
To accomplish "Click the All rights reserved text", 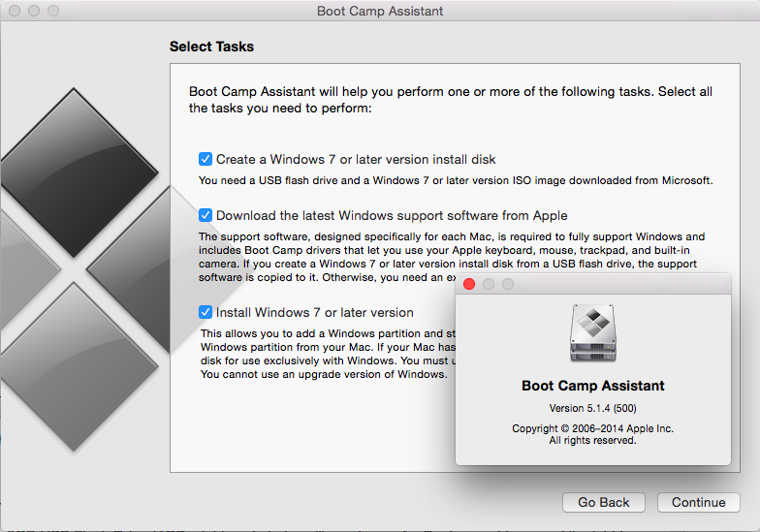I will tap(593, 440).
